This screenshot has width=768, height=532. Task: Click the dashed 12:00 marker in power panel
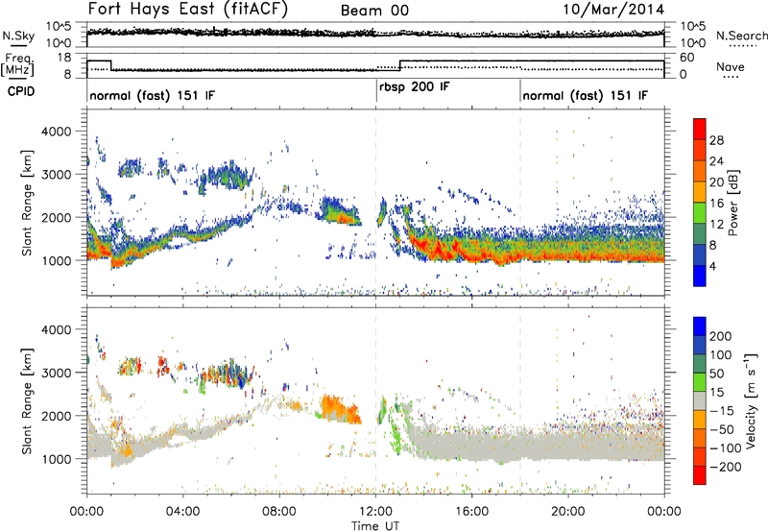[375, 203]
